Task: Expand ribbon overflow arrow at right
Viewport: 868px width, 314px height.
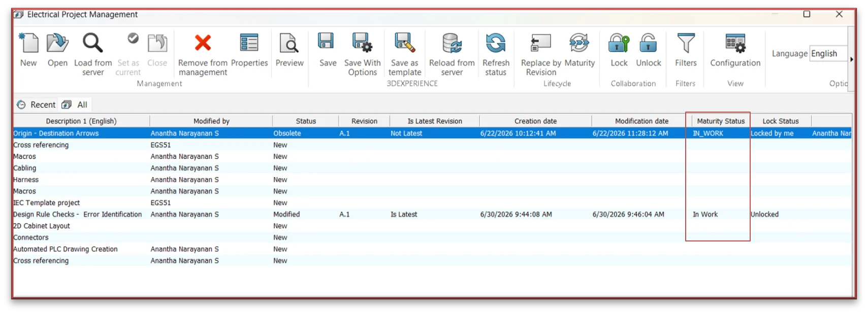Action: 851,59
